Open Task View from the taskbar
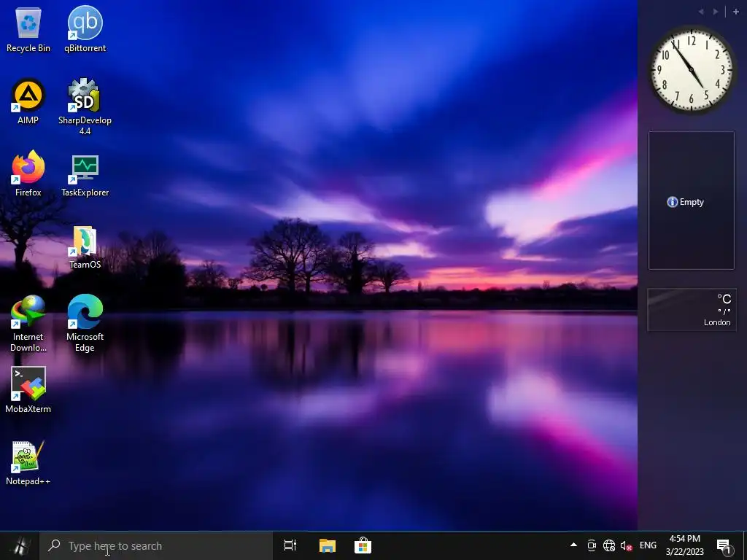747x560 pixels. tap(290, 545)
